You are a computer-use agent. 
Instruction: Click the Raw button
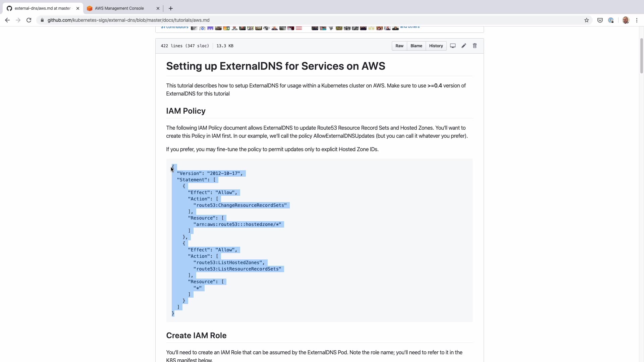click(x=399, y=46)
